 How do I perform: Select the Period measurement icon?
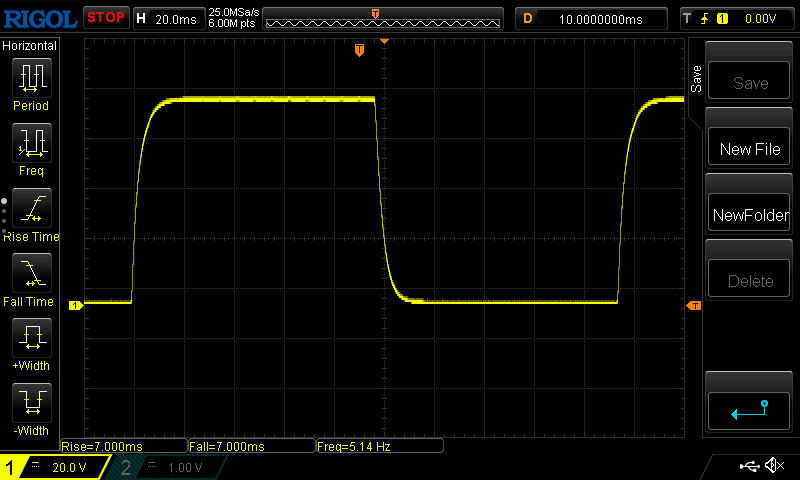(32, 78)
